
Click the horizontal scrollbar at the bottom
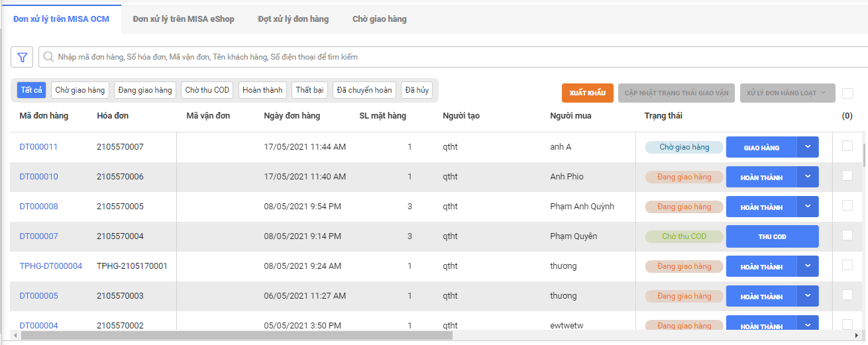237,336
